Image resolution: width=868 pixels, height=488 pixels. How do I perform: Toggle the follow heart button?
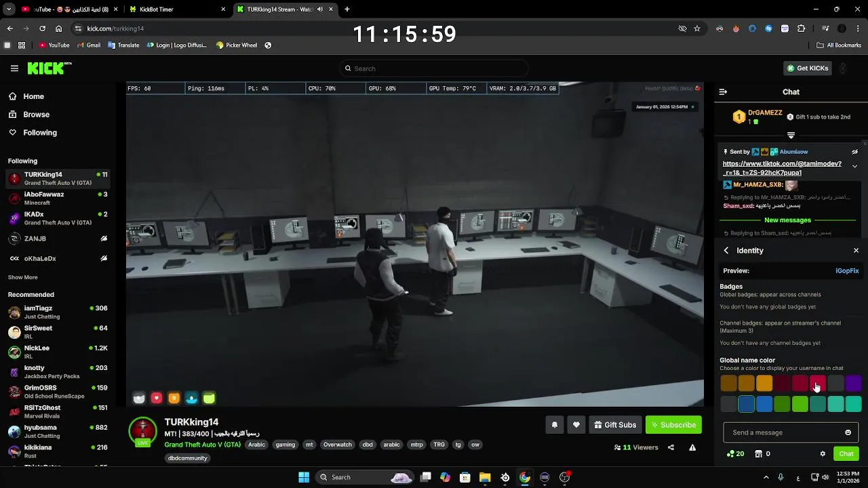click(576, 425)
